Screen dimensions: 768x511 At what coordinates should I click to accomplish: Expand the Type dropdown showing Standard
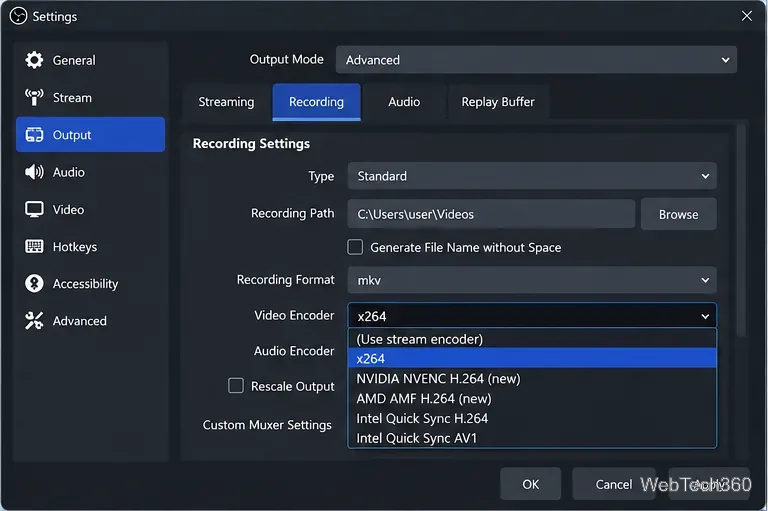point(532,176)
